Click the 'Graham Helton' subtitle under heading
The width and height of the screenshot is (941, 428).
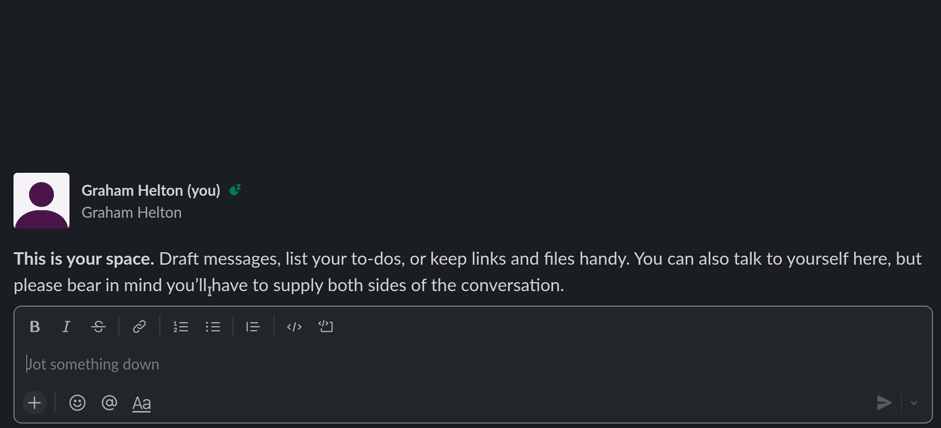click(x=131, y=212)
